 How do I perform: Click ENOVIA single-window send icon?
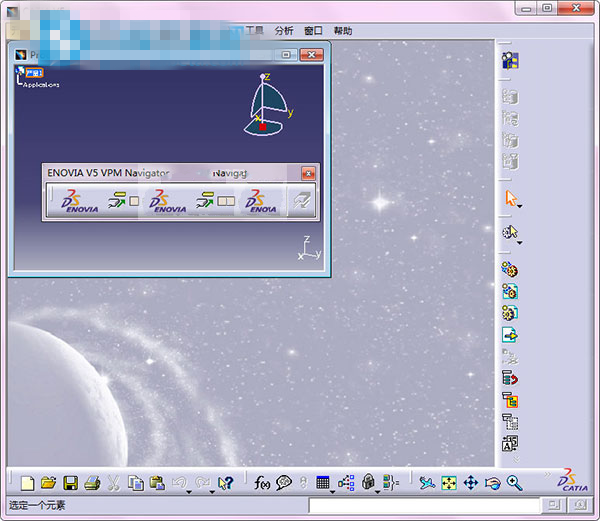click(123, 201)
